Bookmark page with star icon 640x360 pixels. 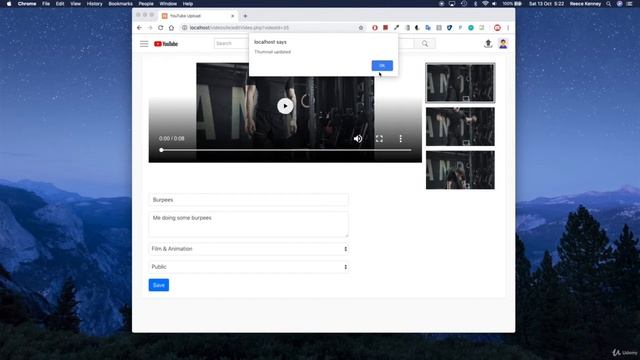click(361, 28)
